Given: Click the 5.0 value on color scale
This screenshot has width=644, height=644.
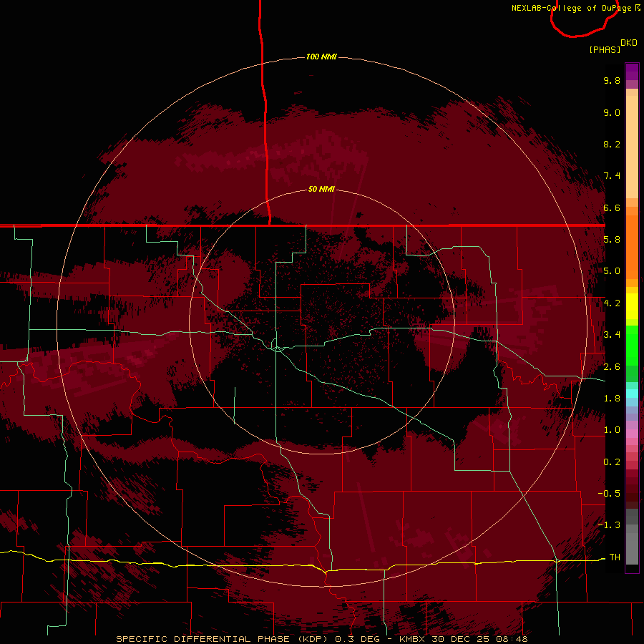Looking at the screenshot, I should click(x=612, y=271).
